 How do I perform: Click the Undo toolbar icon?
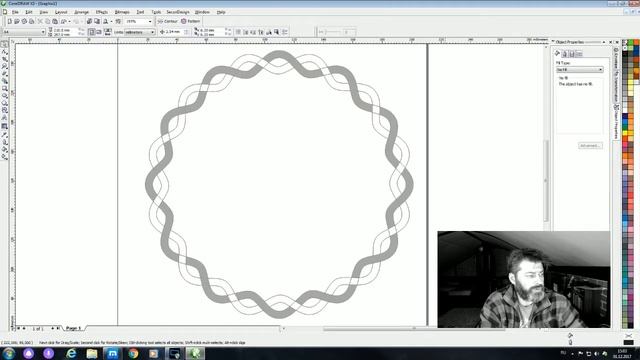tap(63, 21)
